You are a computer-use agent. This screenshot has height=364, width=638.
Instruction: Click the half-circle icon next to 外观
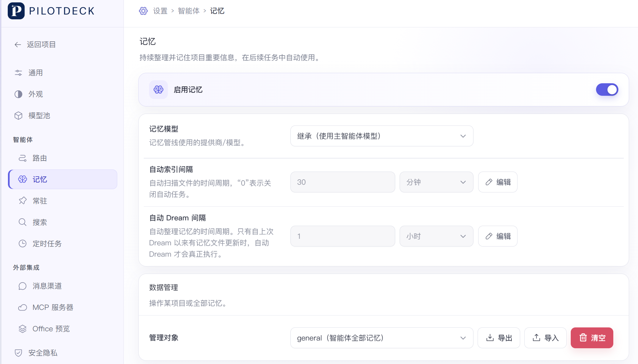click(18, 94)
